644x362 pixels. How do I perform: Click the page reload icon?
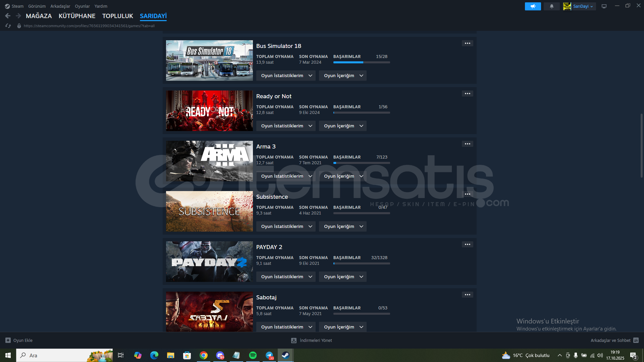tap(8, 26)
